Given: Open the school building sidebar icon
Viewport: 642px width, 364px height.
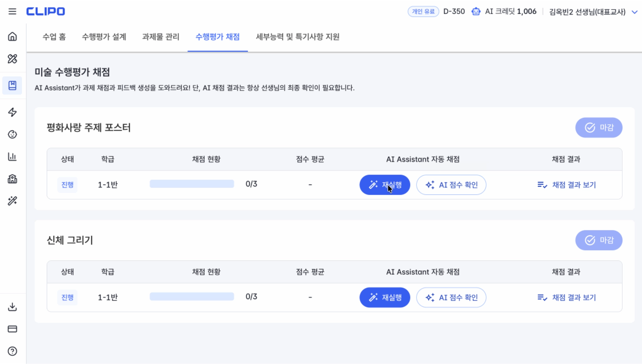Looking at the screenshot, I should coord(12,179).
